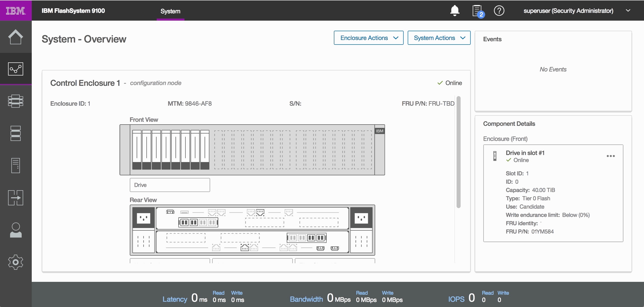Click the IBM logo in top corner
Screen dimensions: 644x307
click(x=16, y=11)
